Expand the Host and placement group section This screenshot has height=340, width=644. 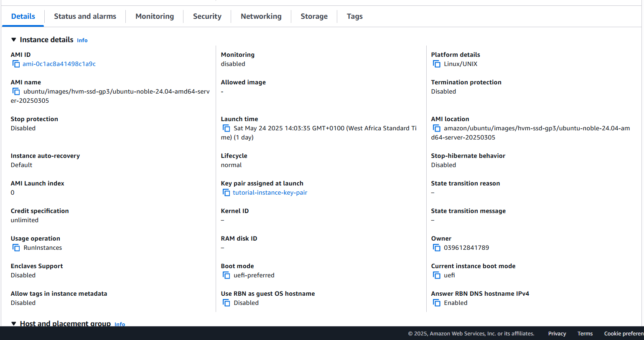coord(13,323)
